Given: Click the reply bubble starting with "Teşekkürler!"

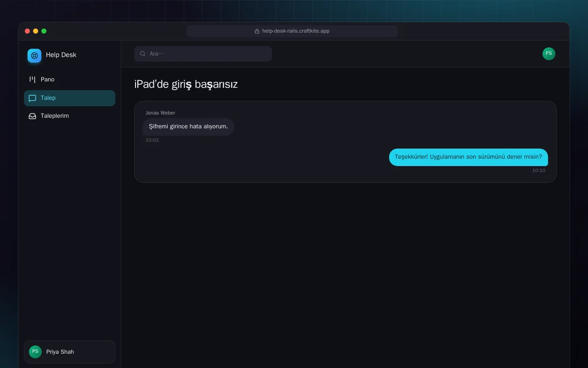Looking at the screenshot, I should coord(469,157).
